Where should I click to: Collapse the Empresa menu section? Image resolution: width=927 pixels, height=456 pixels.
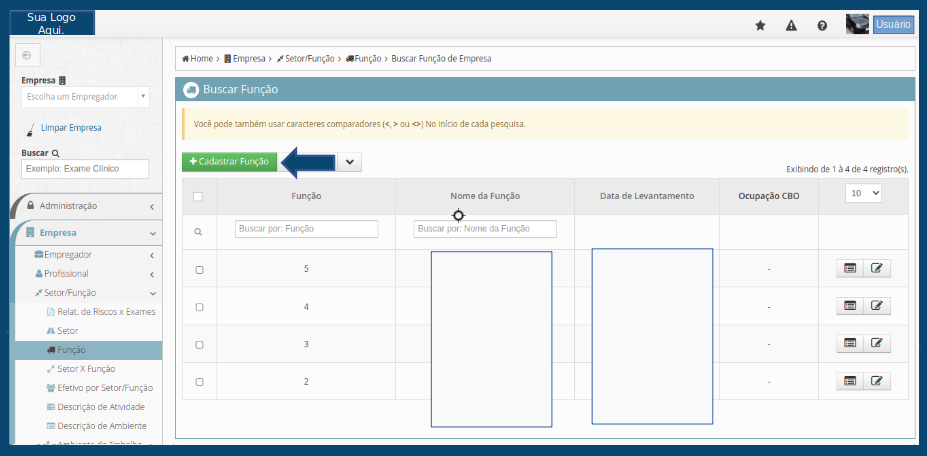[87, 232]
